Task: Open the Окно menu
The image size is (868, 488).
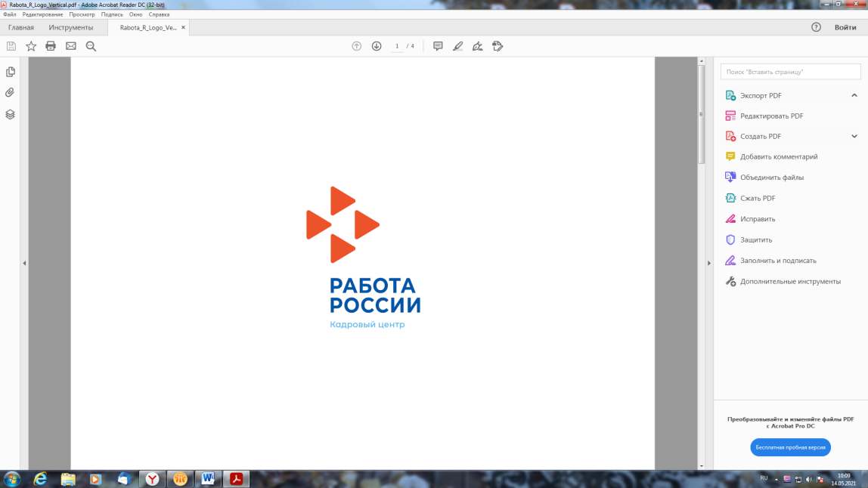Action: 135,14
